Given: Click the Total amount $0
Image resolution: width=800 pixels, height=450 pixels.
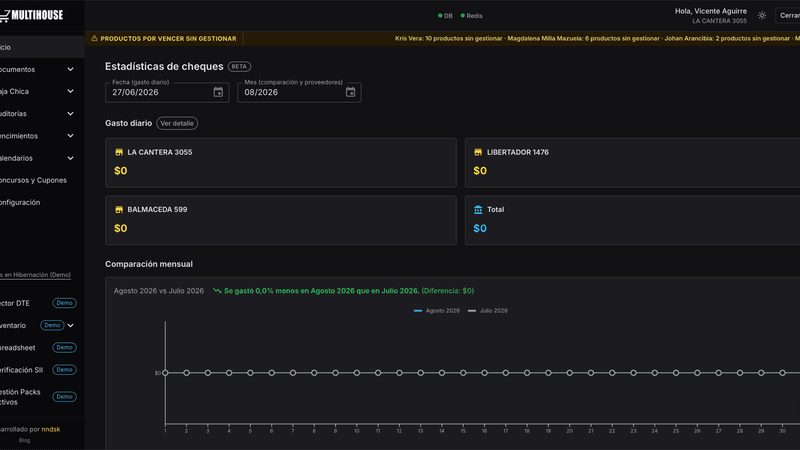Looking at the screenshot, I should 480,229.
